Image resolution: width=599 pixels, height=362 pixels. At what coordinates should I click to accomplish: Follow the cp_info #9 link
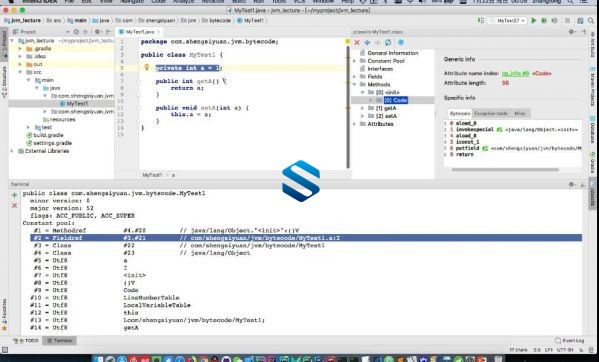(515, 73)
